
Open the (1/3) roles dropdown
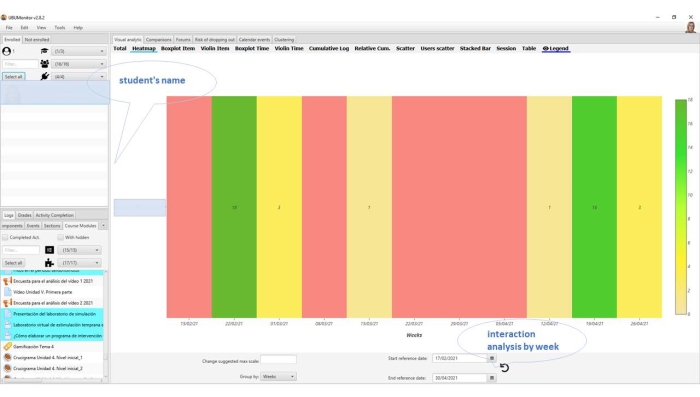(79, 51)
